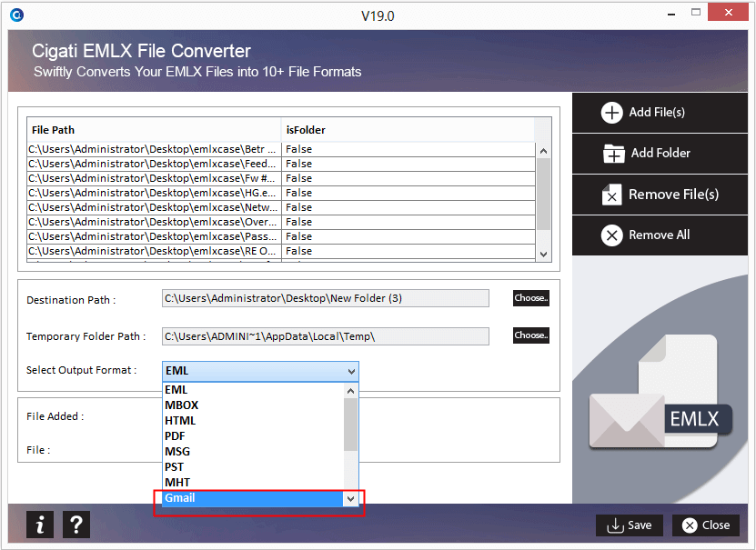Select PDF from the format list
Image resolution: width=756 pixels, height=550 pixels.
point(253,435)
